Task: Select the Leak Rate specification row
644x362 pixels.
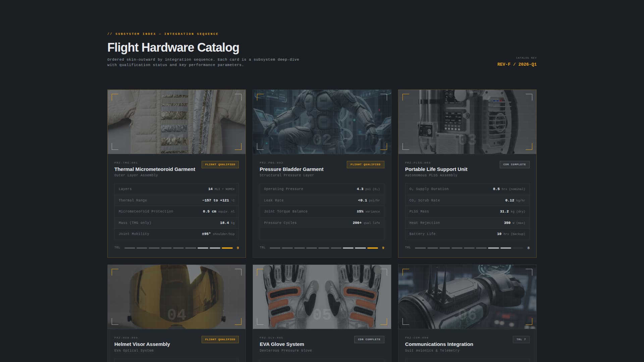Action: (322, 200)
